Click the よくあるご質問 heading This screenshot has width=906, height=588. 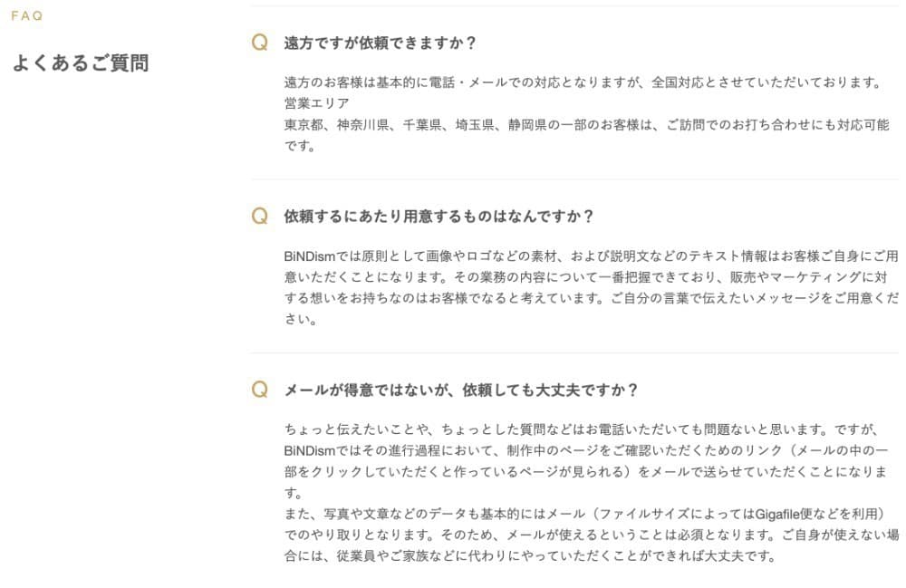point(81,63)
